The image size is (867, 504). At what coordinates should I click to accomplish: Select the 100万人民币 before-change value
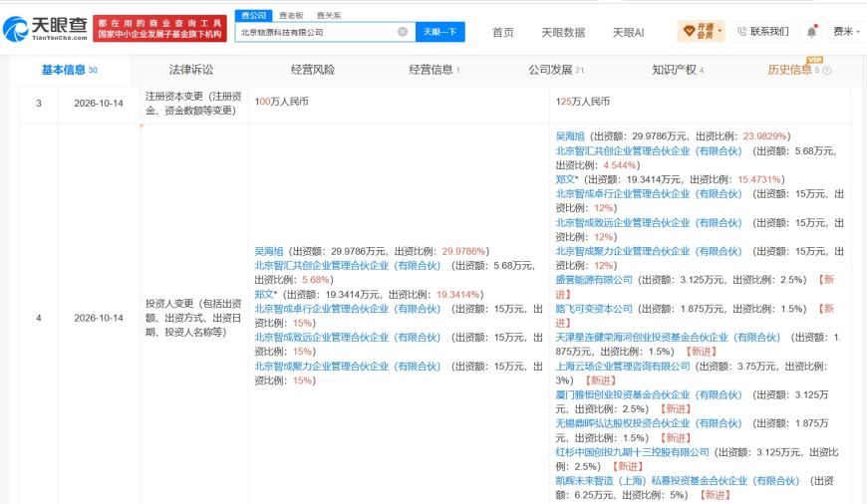281,102
